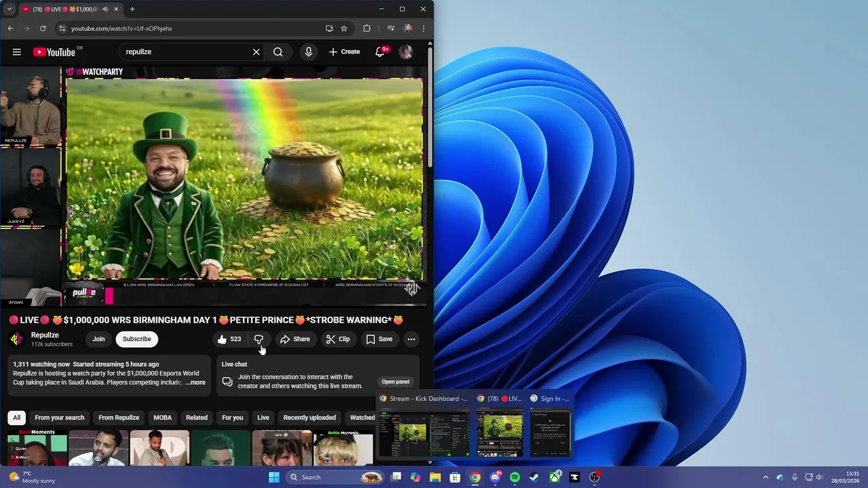
Task: Open Chrome three-dot menu
Action: [x=423, y=28]
